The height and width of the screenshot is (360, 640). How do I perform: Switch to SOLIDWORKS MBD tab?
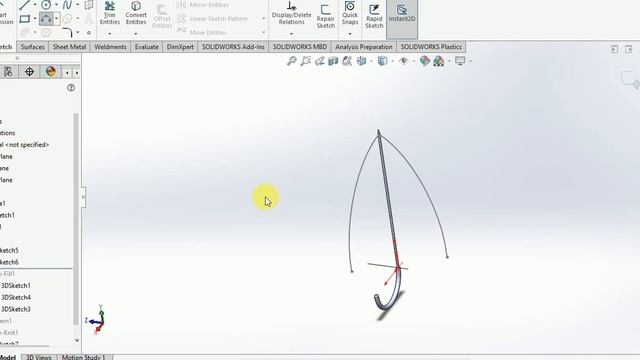(x=300, y=47)
